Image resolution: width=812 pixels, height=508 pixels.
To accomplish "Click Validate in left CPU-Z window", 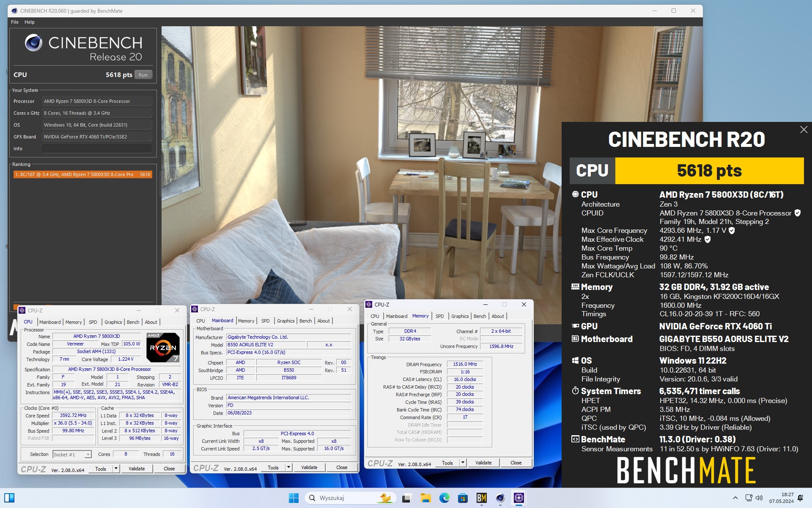I will click(x=137, y=469).
